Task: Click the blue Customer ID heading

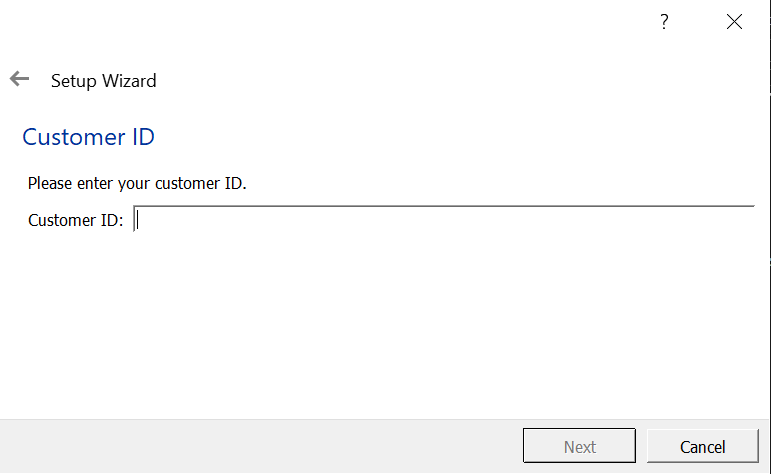Action: point(89,137)
